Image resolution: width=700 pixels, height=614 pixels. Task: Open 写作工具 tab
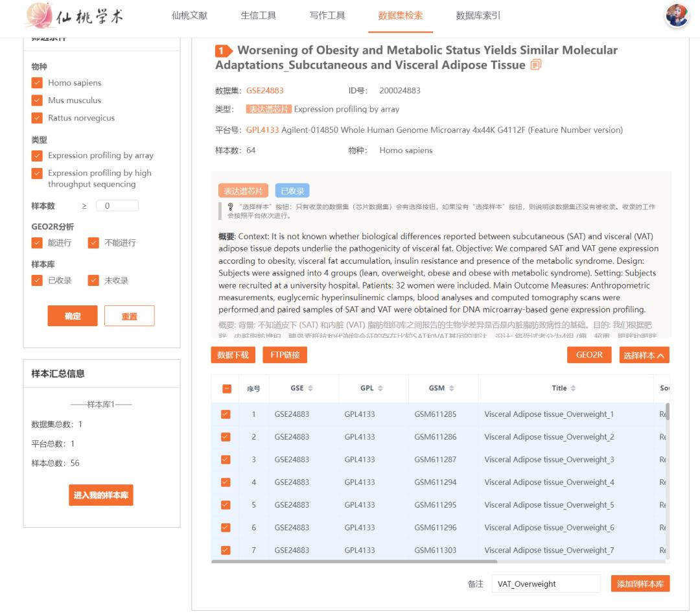327,16
